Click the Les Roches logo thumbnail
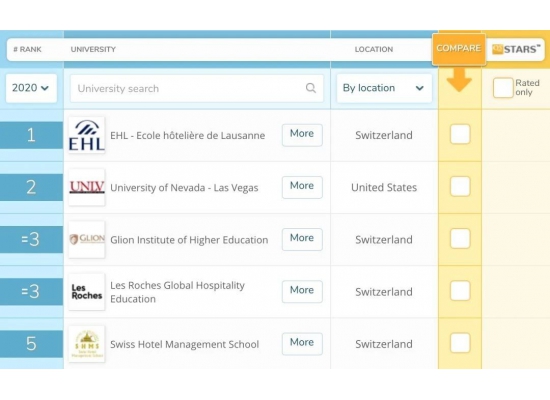 coord(87,292)
